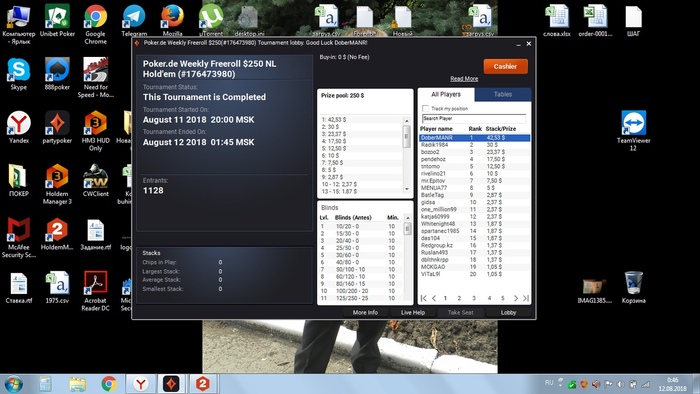
Task: Open Ставка.rtf document on desktop
Action: click(x=19, y=287)
